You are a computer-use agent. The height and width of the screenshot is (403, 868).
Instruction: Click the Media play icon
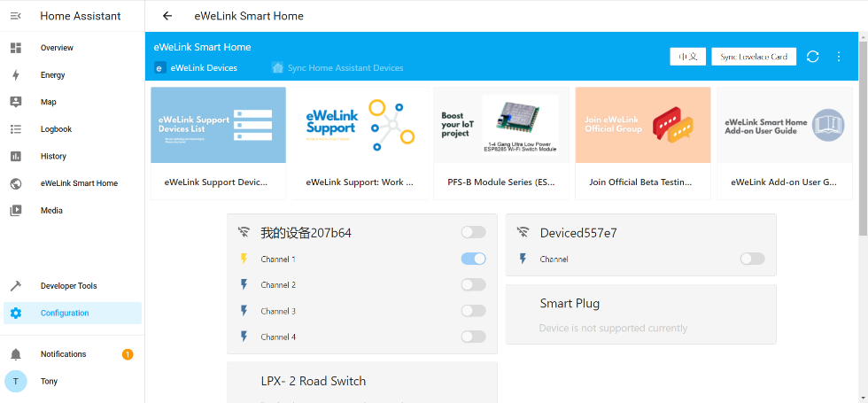pos(16,211)
